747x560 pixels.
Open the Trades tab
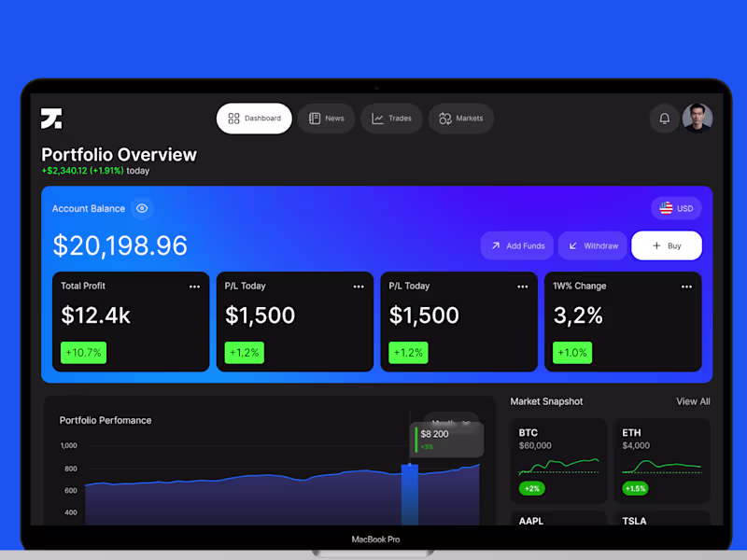391,119
